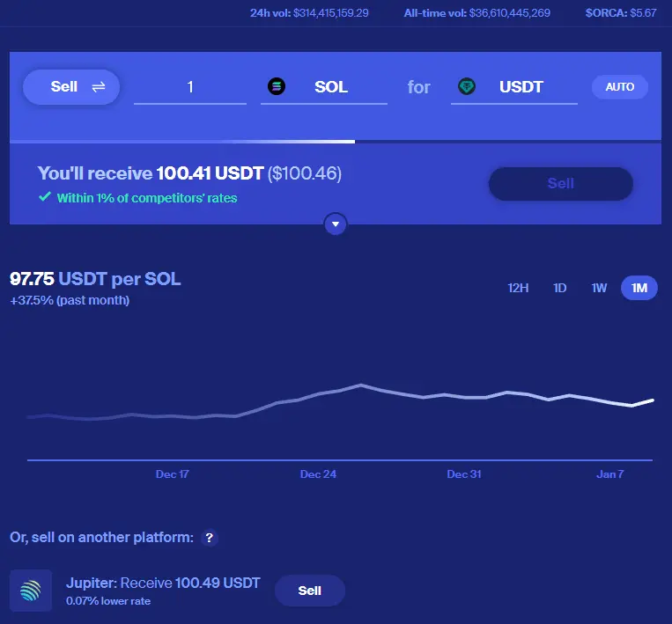
Task: Click the 24h vol statistic
Action: (309, 13)
